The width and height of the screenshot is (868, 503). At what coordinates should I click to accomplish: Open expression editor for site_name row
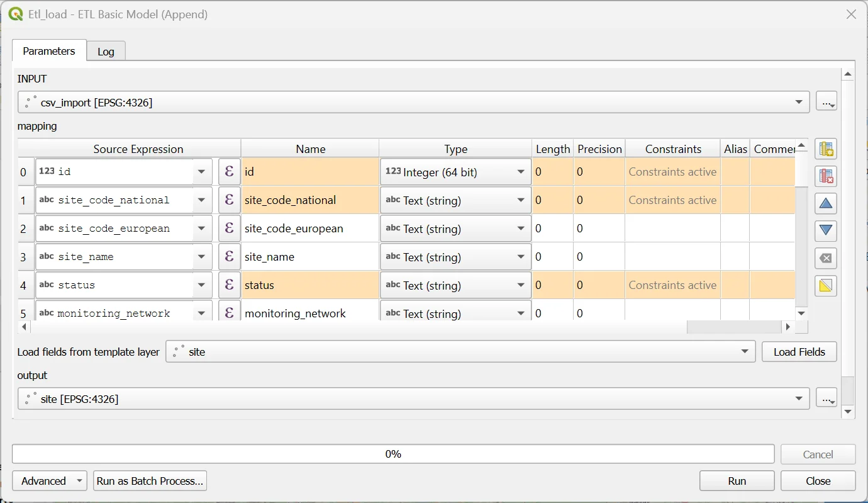(229, 257)
